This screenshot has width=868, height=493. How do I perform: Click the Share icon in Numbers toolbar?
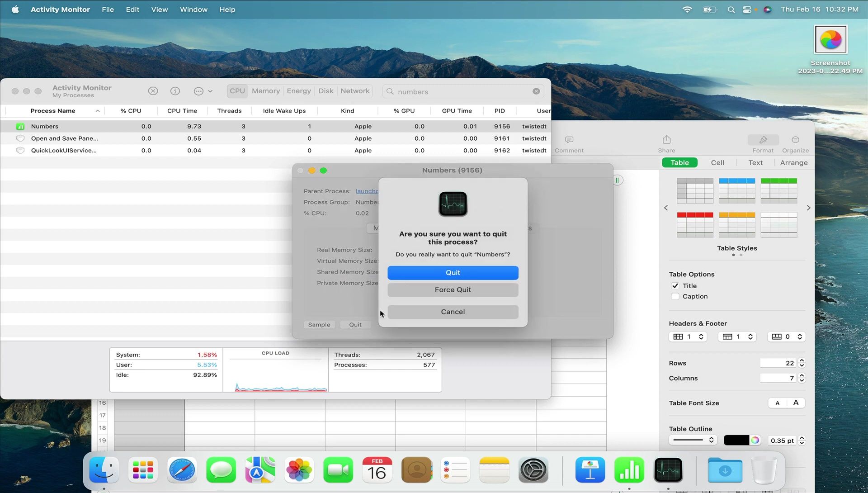(666, 140)
